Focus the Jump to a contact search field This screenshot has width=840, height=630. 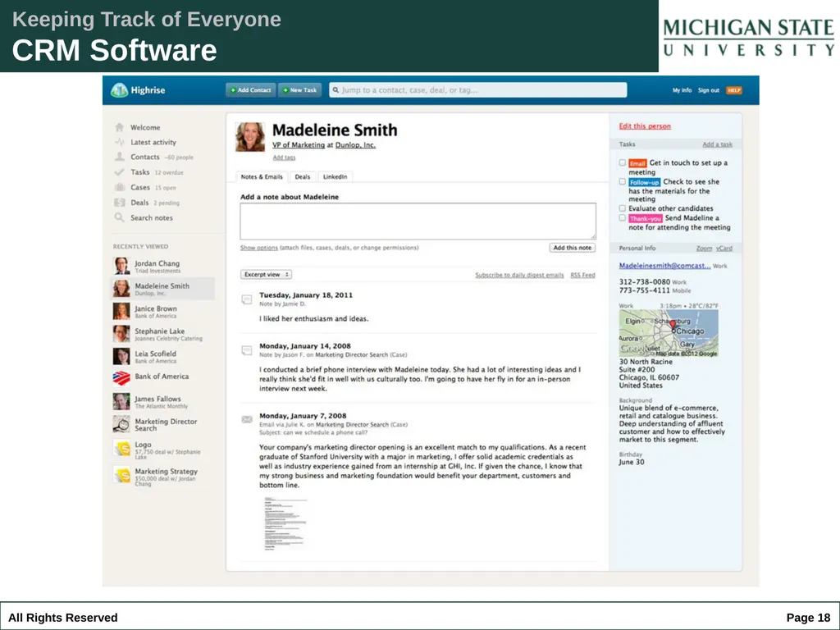478,90
